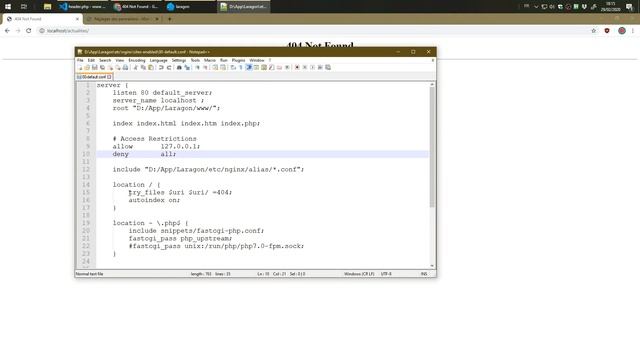This screenshot has width=640, height=360.
Task: Click the Synchronize Vertical Scrolling icon
Action: [x=215, y=67]
